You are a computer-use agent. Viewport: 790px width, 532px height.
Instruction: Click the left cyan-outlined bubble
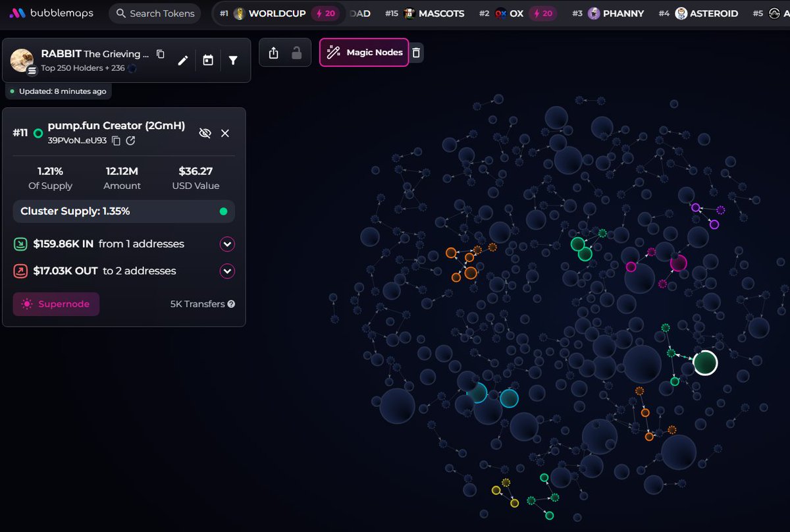[477, 392]
